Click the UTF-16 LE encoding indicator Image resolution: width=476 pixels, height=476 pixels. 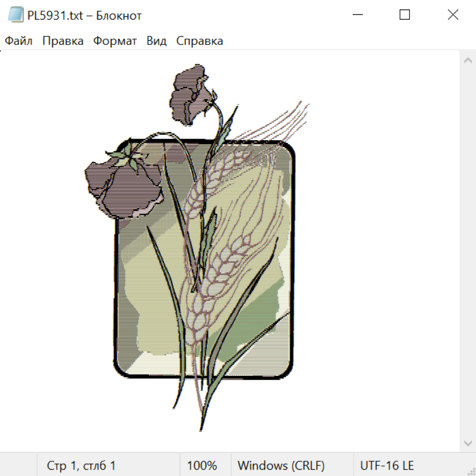click(x=387, y=465)
